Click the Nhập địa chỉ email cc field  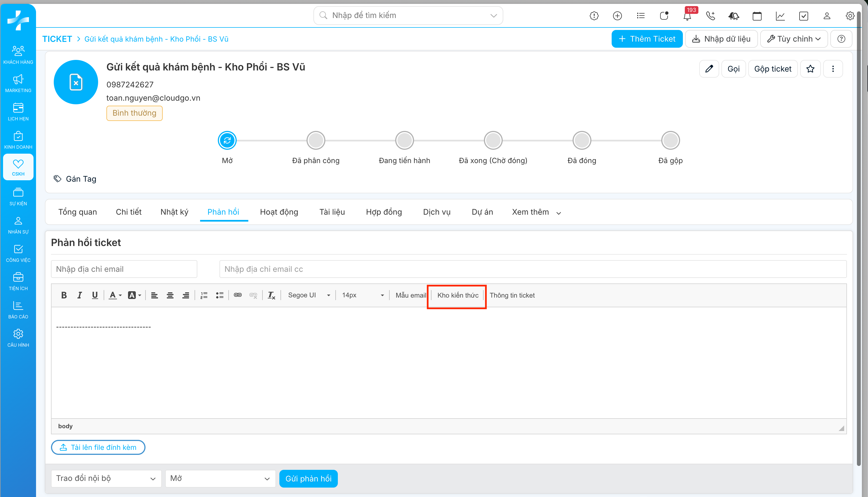[x=532, y=269]
